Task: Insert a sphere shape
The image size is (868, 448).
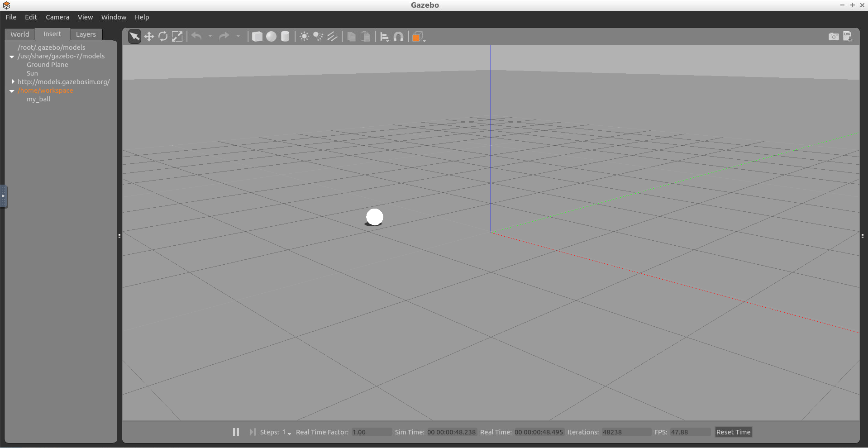Action: pos(271,37)
